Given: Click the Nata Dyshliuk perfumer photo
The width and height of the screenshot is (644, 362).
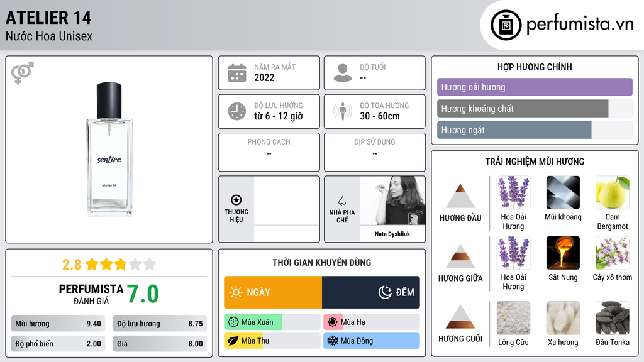Looking at the screenshot, I should 392,200.
